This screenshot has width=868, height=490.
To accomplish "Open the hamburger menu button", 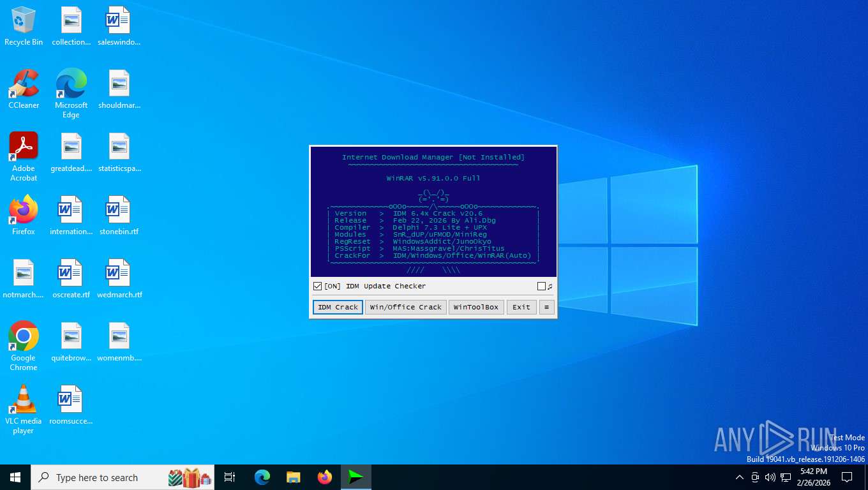I will [x=546, y=307].
